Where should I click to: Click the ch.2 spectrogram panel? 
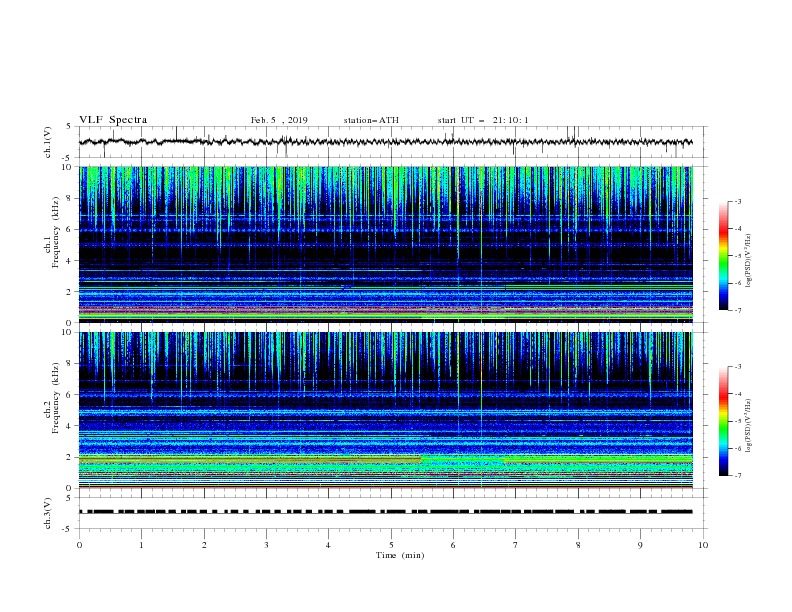click(x=386, y=410)
